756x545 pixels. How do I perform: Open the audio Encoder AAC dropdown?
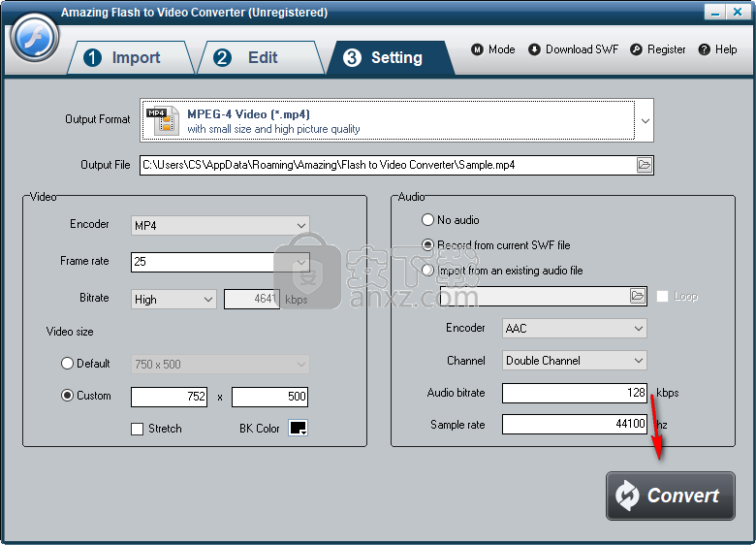click(574, 329)
